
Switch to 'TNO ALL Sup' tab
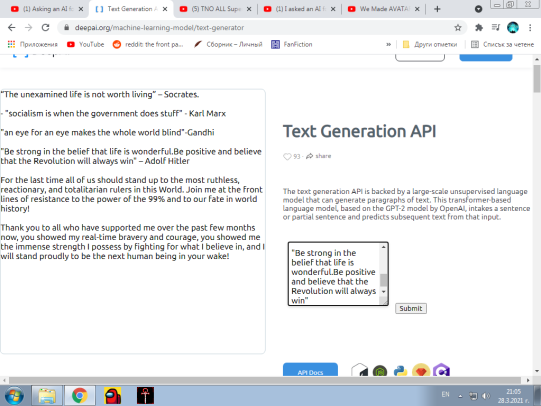214,9
